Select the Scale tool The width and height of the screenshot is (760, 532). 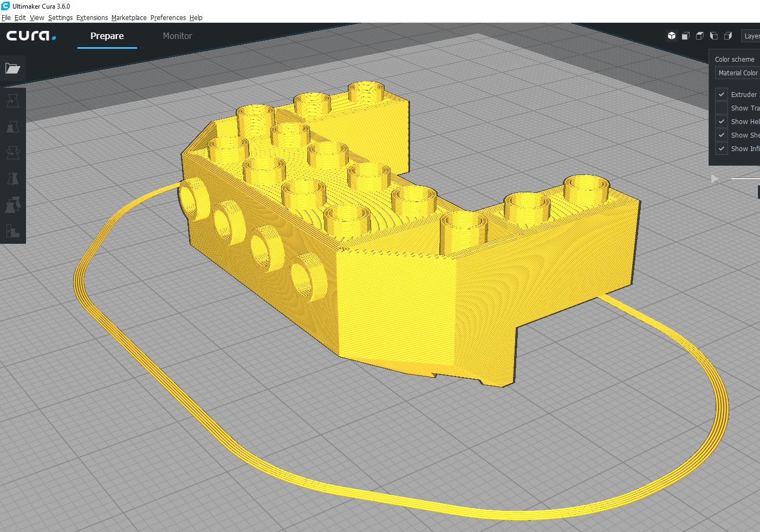coord(12,127)
